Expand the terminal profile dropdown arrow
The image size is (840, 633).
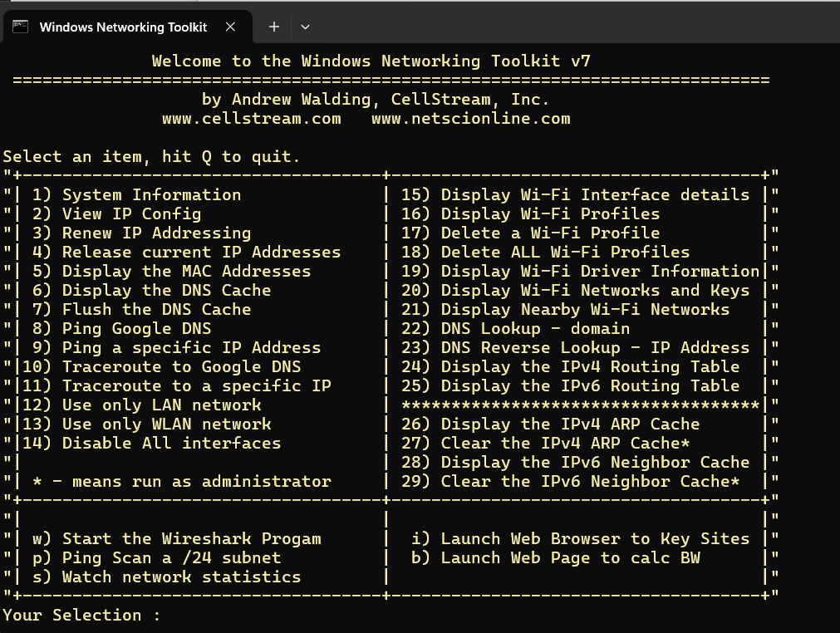305,27
